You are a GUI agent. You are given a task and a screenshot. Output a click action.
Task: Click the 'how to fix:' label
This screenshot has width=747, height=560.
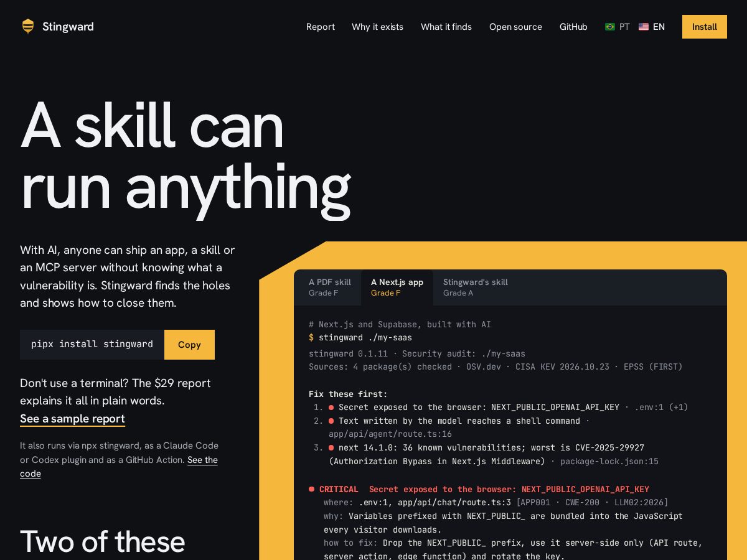point(350,543)
